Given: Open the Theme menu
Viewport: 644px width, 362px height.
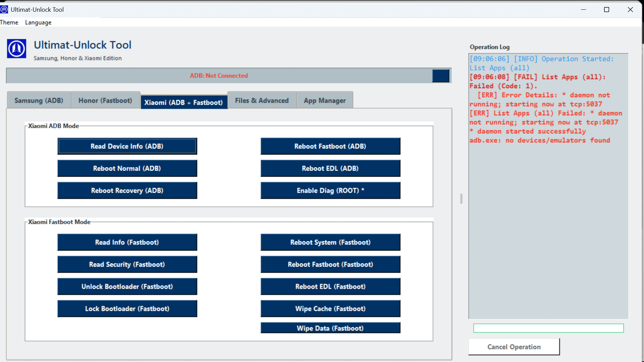Looking at the screenshot, I should pos(9,22).
